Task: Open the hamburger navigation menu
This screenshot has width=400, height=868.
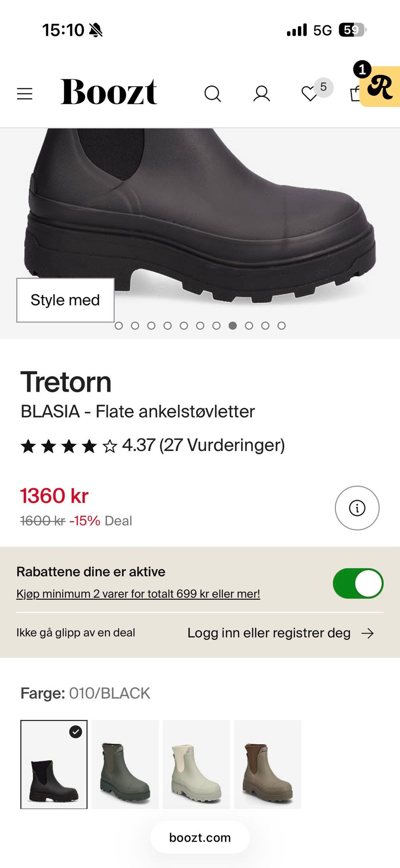Action: [x=25, y=94]
